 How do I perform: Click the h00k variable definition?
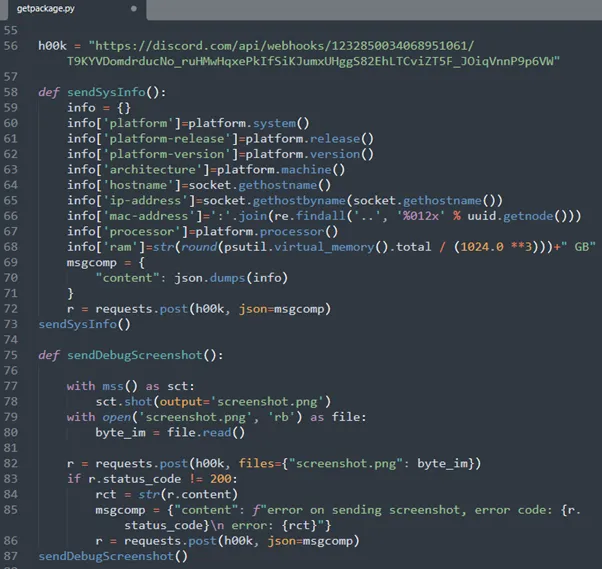pyautogui.click(x=52, y=46)
